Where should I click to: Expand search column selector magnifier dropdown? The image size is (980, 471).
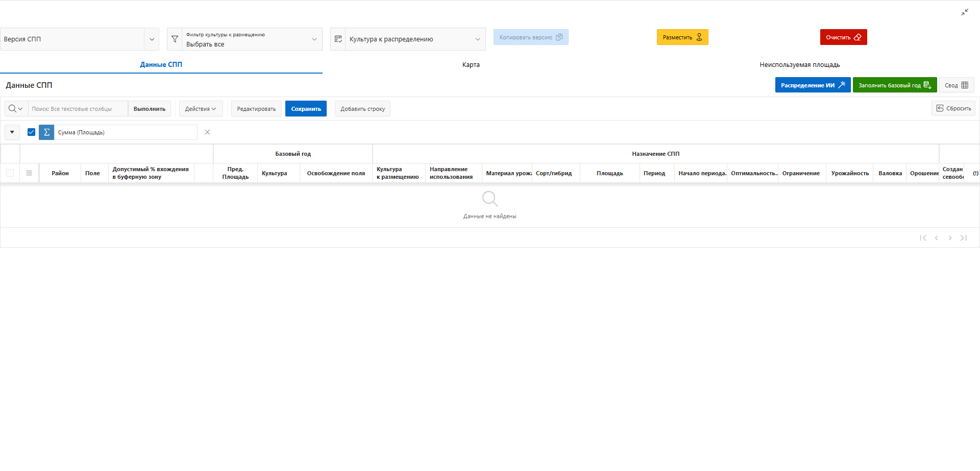tap(16, 109)
